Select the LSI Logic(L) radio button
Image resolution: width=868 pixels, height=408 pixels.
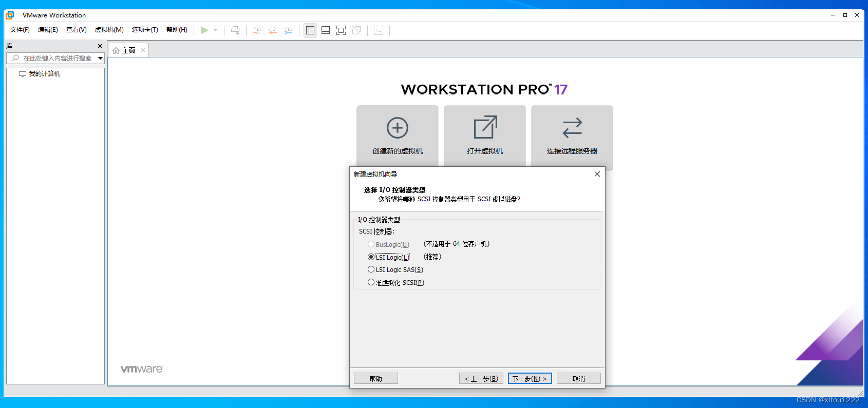pos(371,257)
